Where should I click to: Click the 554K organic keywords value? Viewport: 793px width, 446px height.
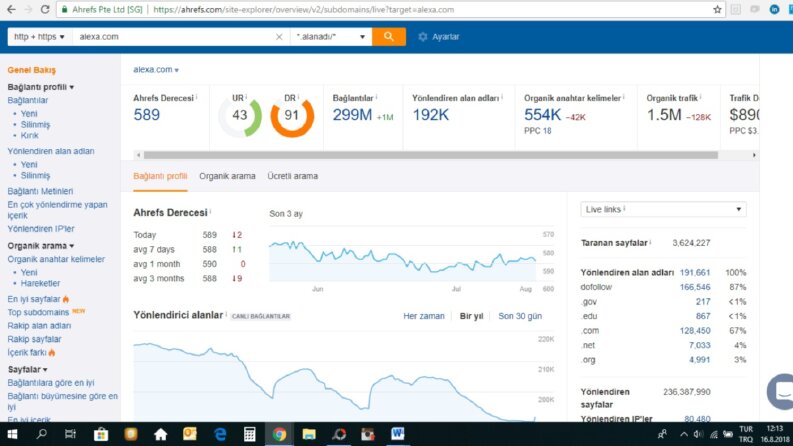(x=542, y=115)
